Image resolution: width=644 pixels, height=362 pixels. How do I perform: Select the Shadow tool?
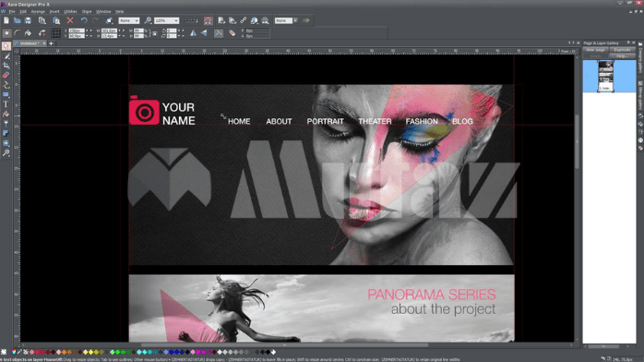pyautogui.click(x=6, y=134)
